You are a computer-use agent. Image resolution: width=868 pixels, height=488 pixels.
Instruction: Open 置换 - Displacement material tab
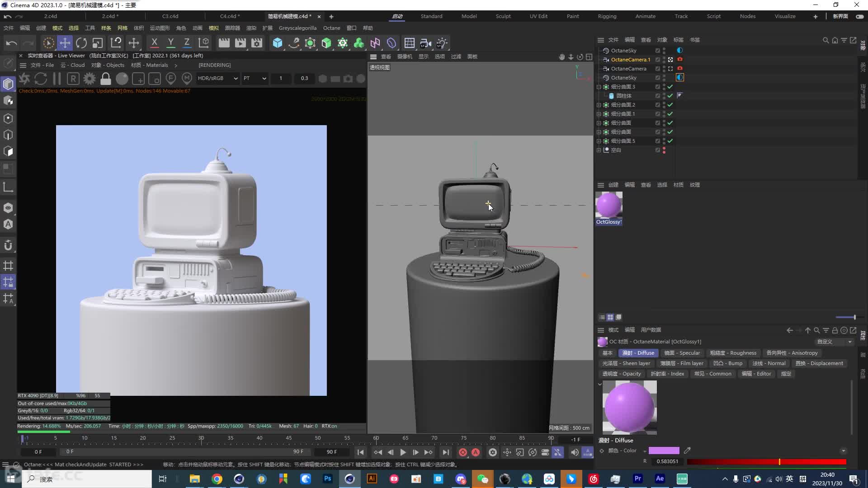coord(819,363)
